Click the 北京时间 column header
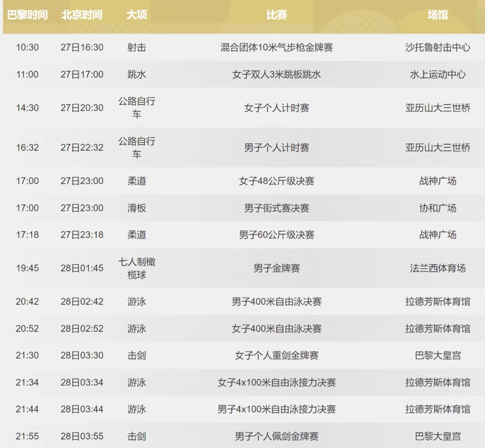Viewport: 485px width, 448px height. [82, 15]
